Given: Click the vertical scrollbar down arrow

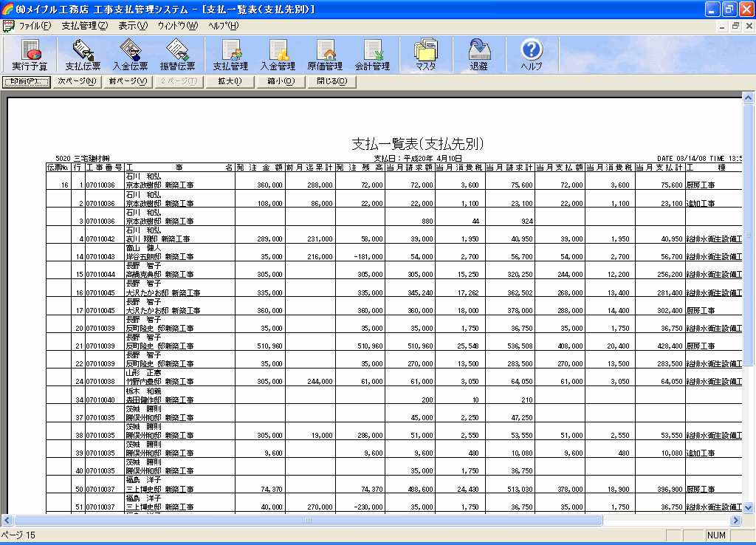Looking at the screenshot, I should pyautogui.click(x=748, y=507).
